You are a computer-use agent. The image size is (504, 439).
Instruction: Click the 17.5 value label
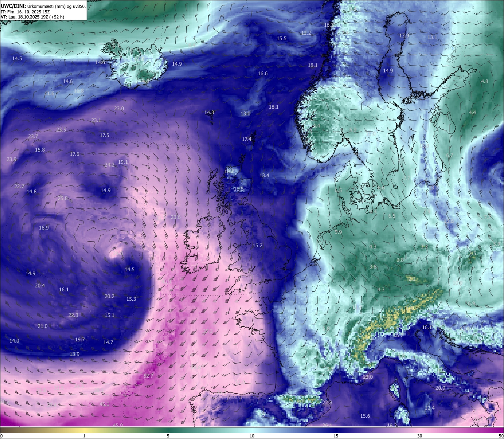point(104,135)
